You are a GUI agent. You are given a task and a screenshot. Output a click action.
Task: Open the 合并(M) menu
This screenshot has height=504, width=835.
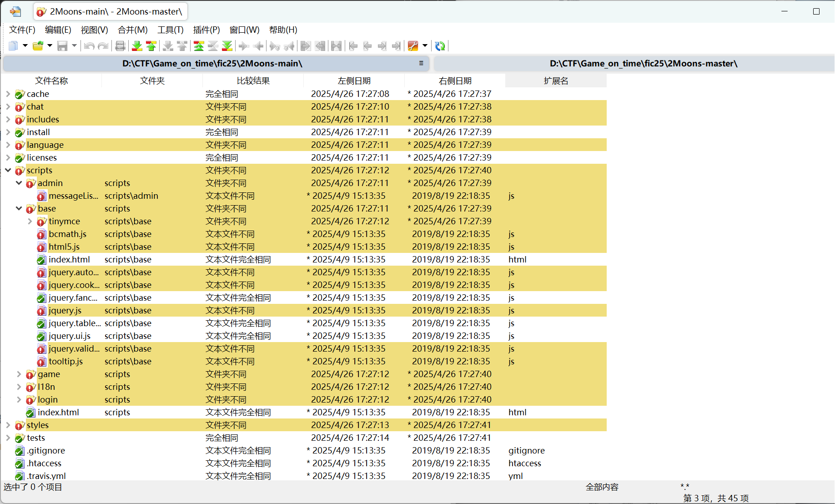[x=133, y=30]
